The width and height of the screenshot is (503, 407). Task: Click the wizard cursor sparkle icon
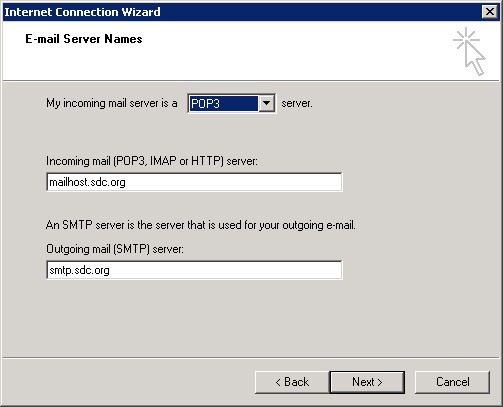(469, 51)
